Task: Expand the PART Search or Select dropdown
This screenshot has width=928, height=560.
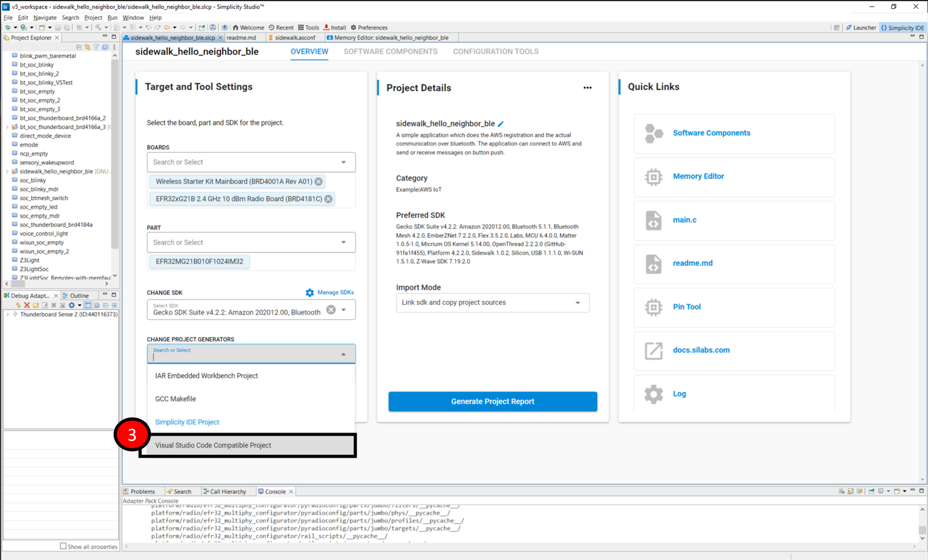Action: pos(344,242)
